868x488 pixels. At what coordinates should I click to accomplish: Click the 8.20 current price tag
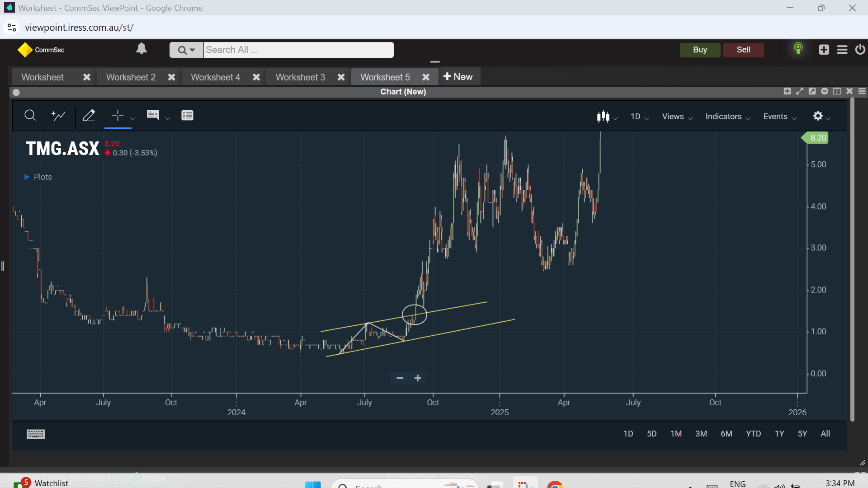tap(815, 138)
